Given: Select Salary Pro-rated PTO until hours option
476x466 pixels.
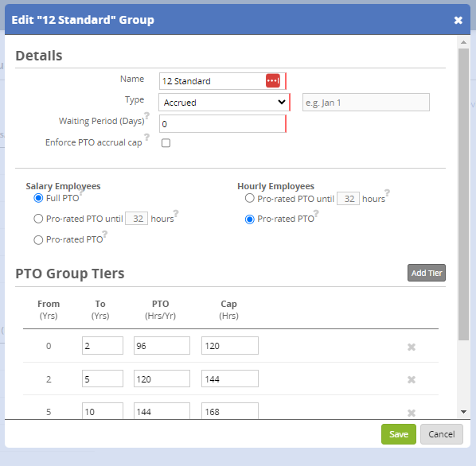Looking at the screenshot, I should 38,219.
